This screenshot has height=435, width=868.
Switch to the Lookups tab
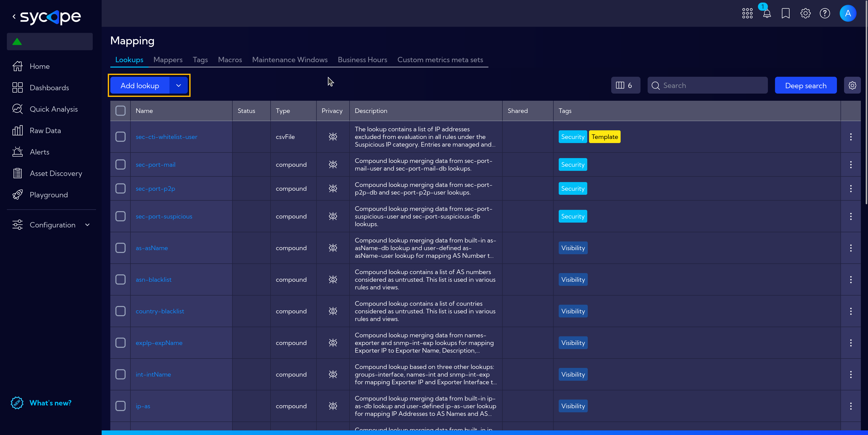[129, 60]
